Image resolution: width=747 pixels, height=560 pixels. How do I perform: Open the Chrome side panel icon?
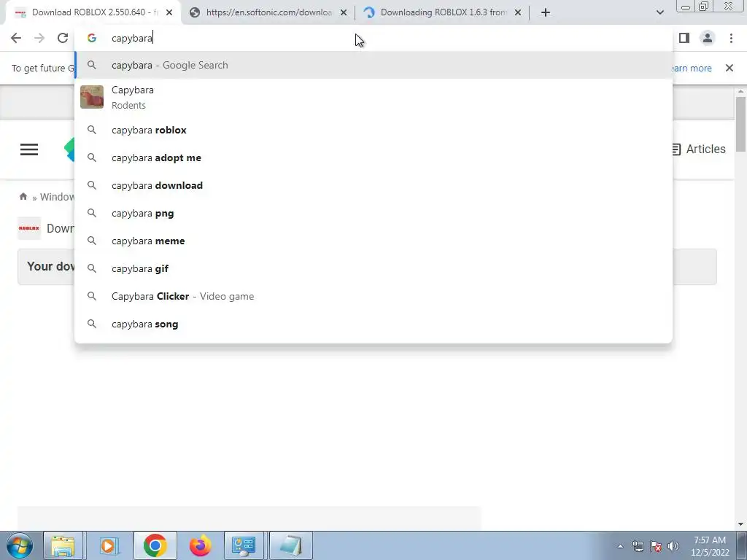point(684,38)
